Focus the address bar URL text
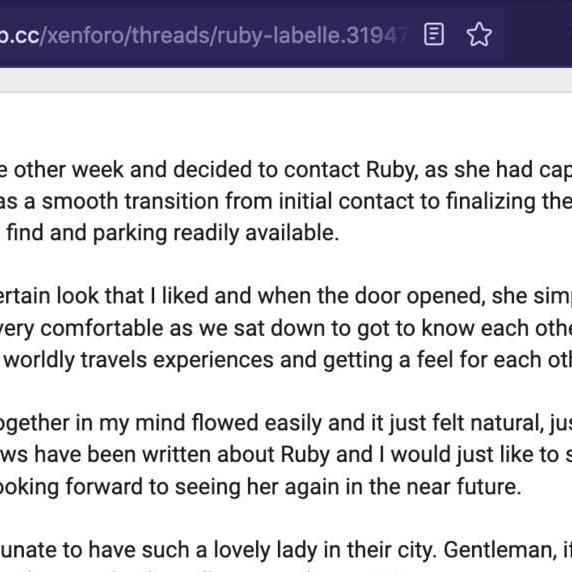This screenshot has height=572, width=572. point(204,35)
